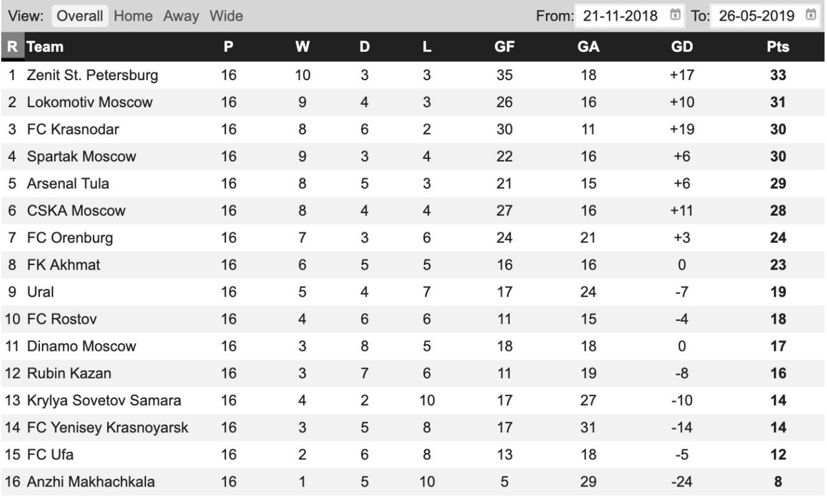Switch to the Home view tab

pos(133,16)
